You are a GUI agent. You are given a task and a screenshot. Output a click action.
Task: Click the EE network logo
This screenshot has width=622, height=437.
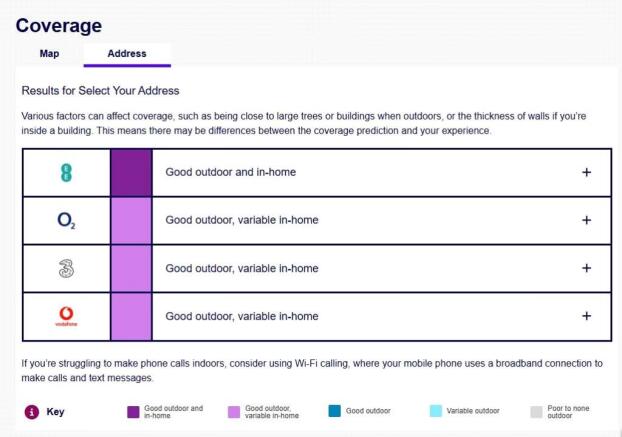point(66,172)
